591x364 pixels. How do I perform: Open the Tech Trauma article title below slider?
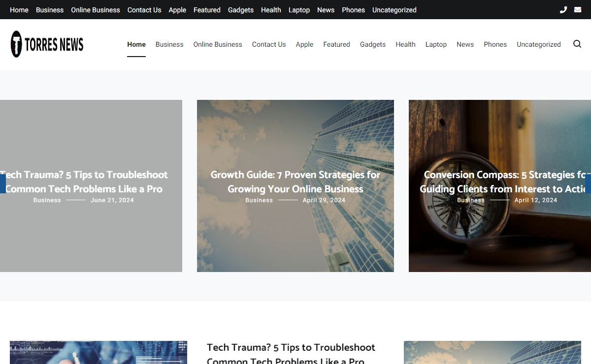click(x=291, y=354)
